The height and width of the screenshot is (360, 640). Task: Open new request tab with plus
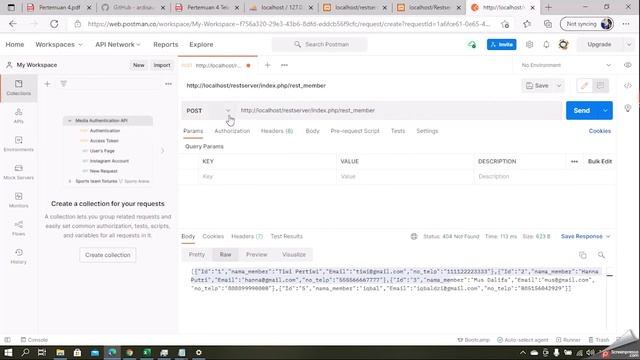click(267, 65)
